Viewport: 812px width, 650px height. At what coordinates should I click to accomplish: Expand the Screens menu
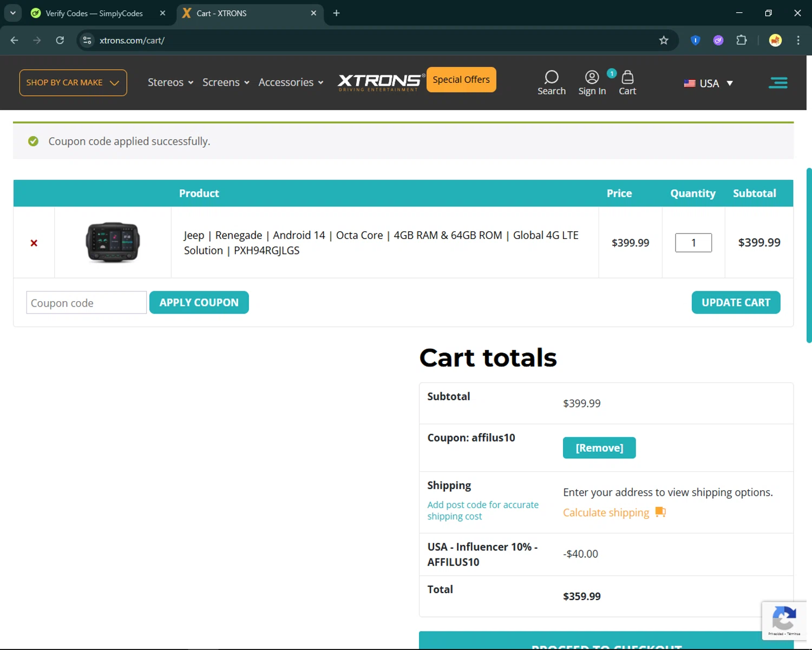[226, 82]
